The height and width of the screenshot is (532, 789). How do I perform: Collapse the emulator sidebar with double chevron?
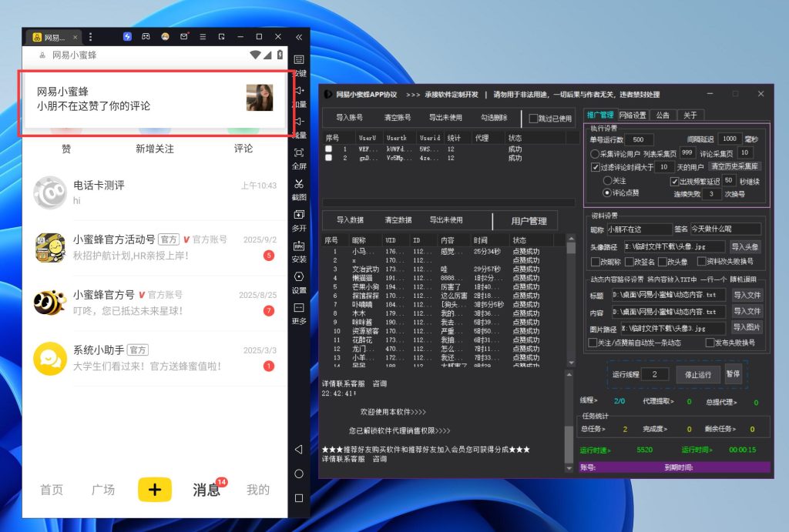click(x=299, y=37)
